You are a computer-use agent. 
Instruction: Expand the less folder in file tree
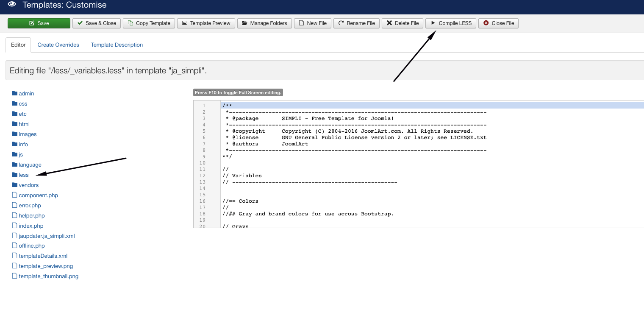click(x=24, y=175)
